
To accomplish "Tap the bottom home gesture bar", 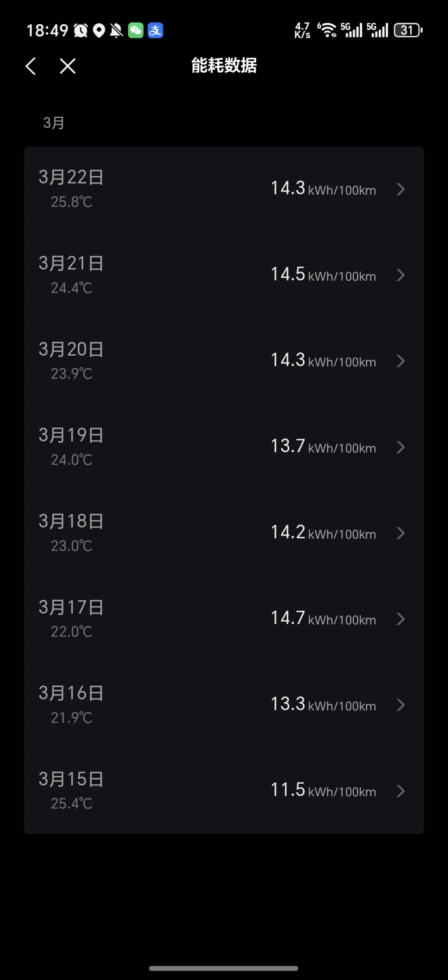I will click(x=224, y=968).
